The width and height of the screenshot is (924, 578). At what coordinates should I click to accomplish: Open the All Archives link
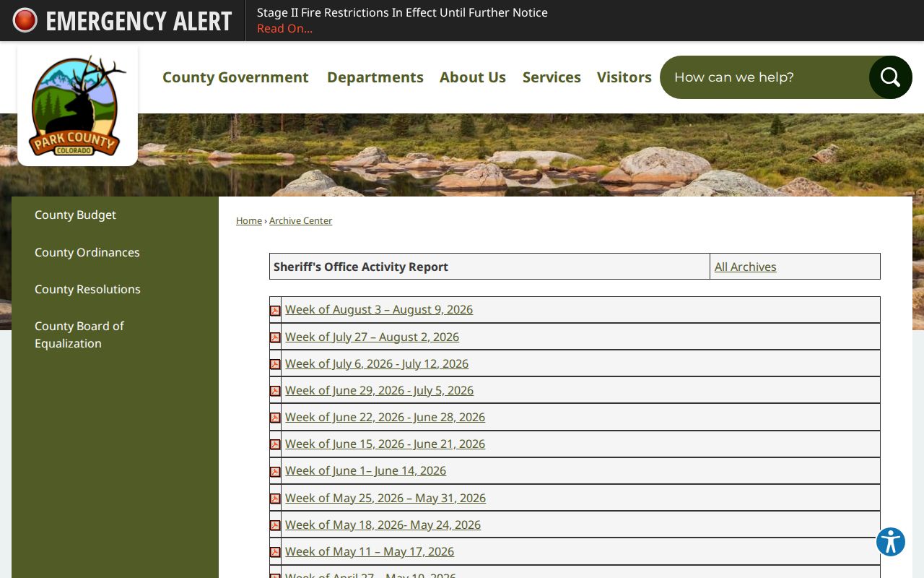coord(746,267)
